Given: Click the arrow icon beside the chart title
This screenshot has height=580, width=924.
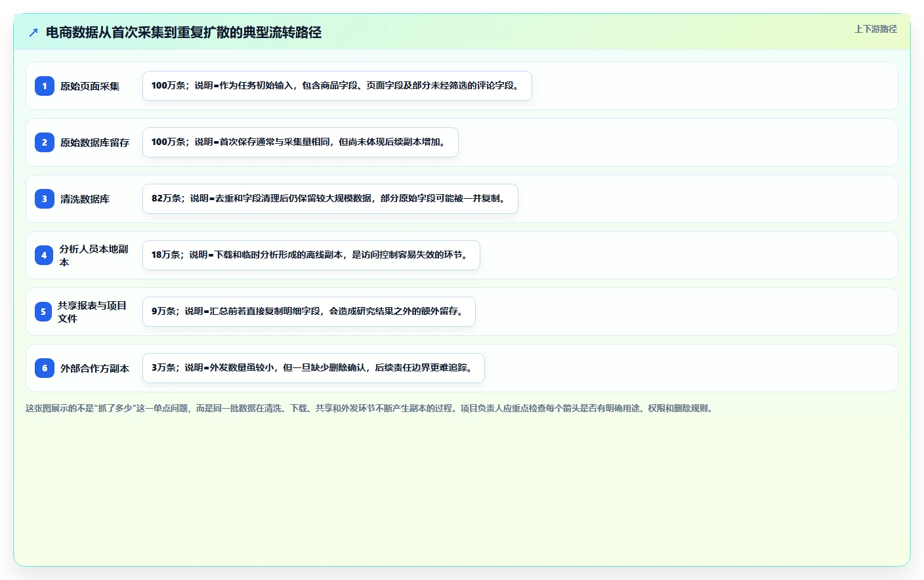Looking at the screenshot, I should (33, 33).
